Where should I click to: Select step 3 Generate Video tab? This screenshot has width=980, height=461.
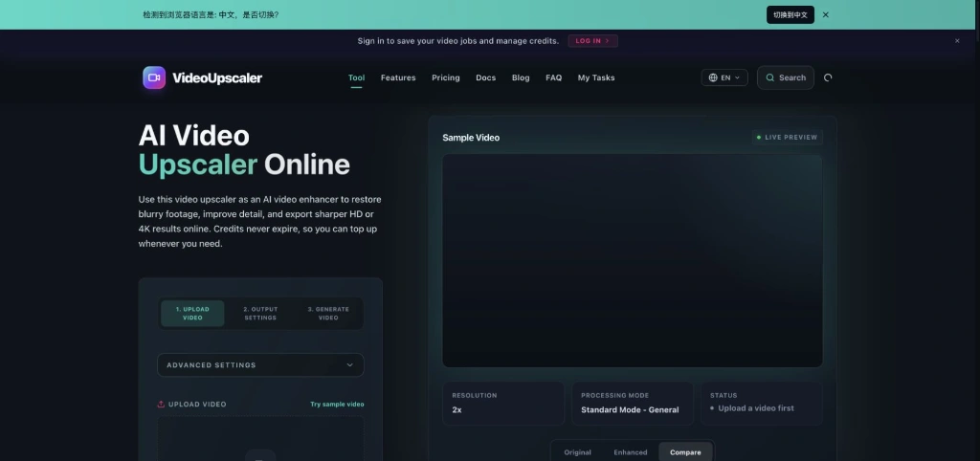click(x=328, y=314)
